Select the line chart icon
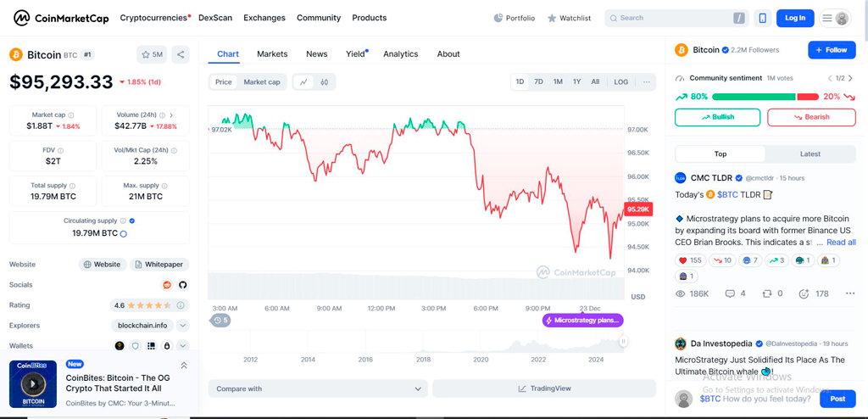The height and width of the screenshot is (419, 868). point(303,82)
